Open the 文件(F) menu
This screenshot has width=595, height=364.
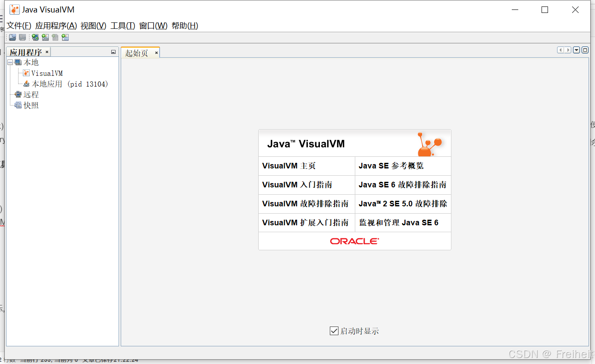click(x=19, y=26)
